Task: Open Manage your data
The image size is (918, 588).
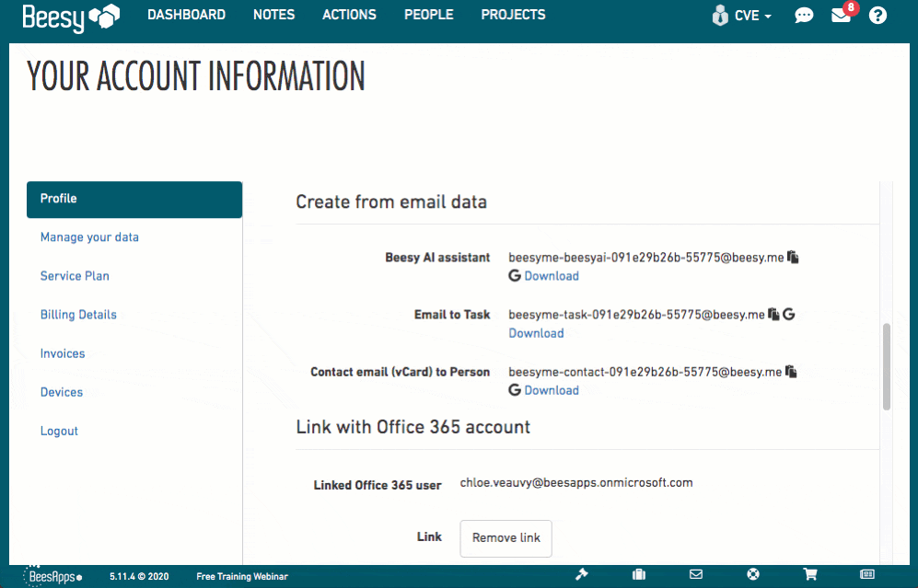Action: [89, 237]
